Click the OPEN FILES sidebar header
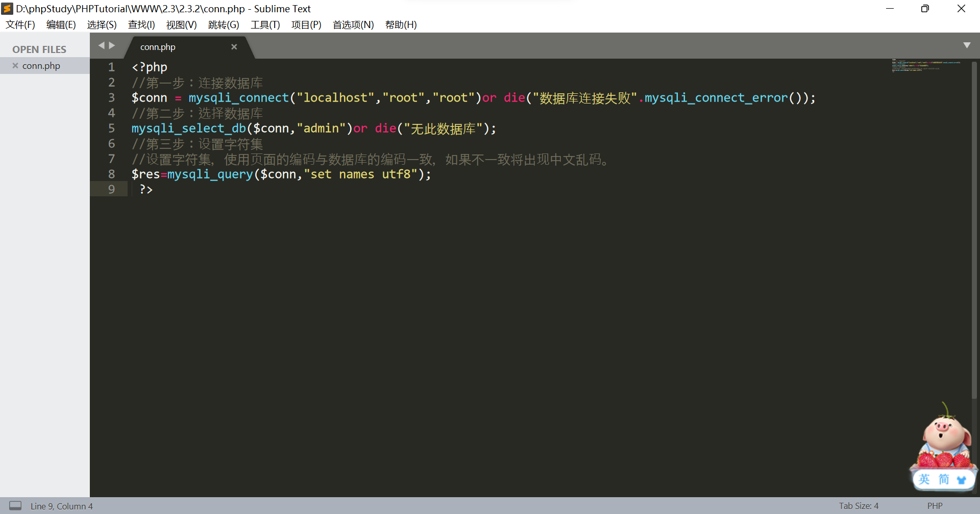980x514 pixels. tap(39, 49)
